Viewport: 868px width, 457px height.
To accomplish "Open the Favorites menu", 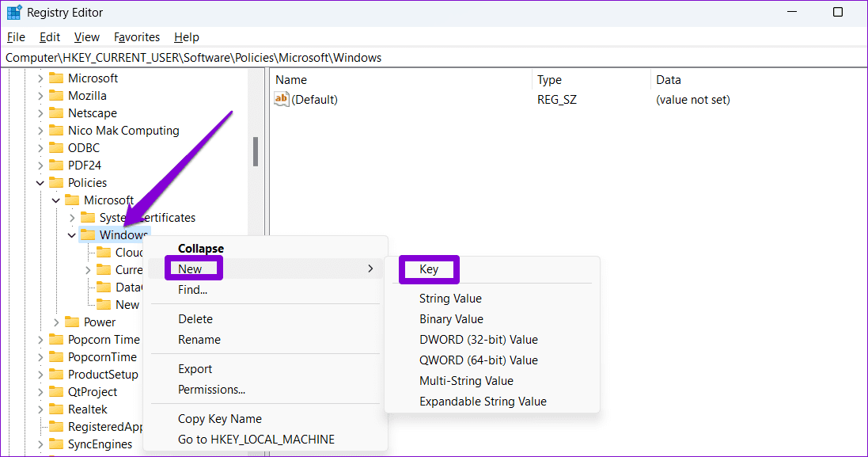I will click(137, 37).
